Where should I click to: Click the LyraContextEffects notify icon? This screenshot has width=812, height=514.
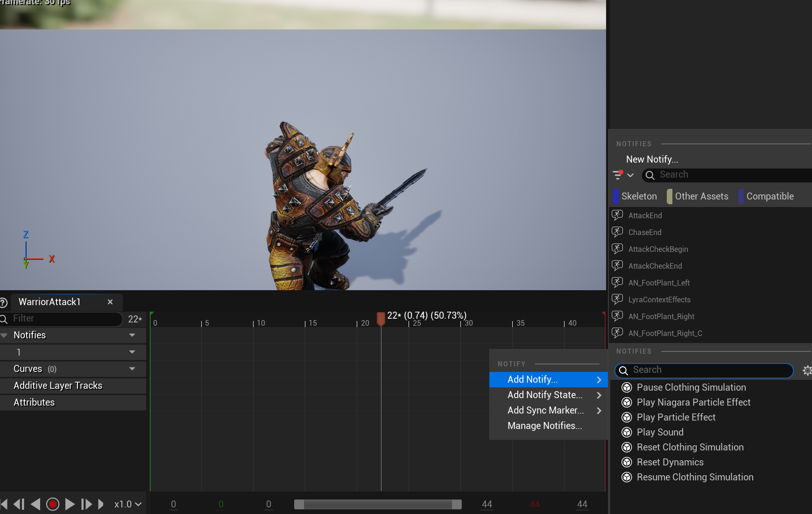pyautogui.click(x=617, y=300)
